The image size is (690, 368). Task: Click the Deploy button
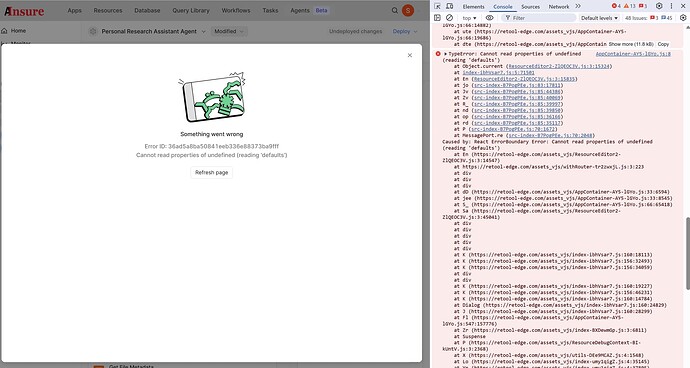click(x=401, y=31)
